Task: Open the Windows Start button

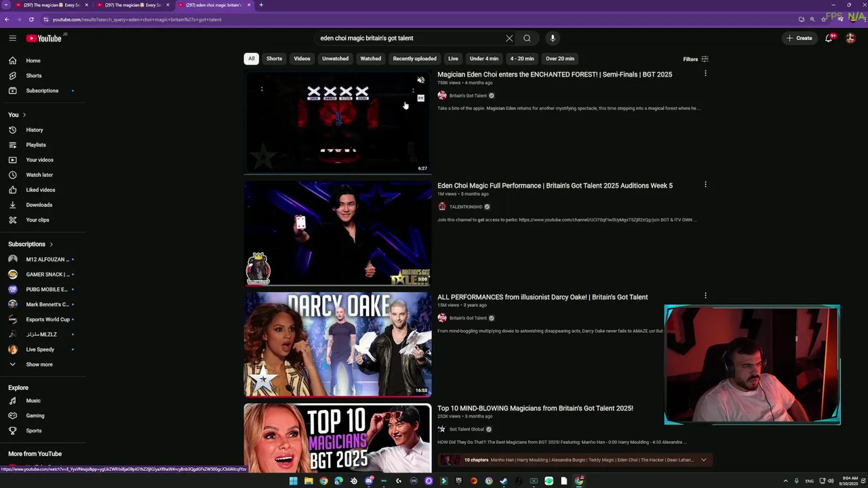Action: [293, 481]
